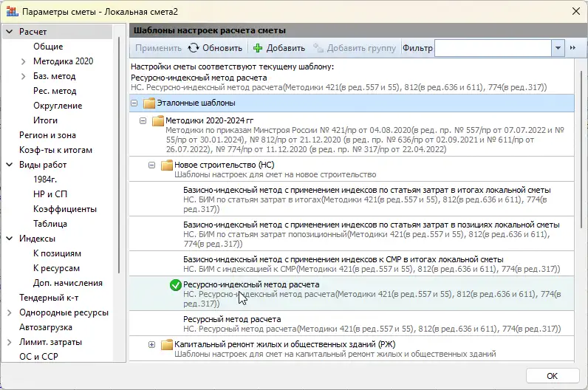The height and width of the screenshot is (390, 588).
Task: Click the green checkmark on Ресурсно-индексный метод
Action: pyautogui.click(x=175, y=285)
